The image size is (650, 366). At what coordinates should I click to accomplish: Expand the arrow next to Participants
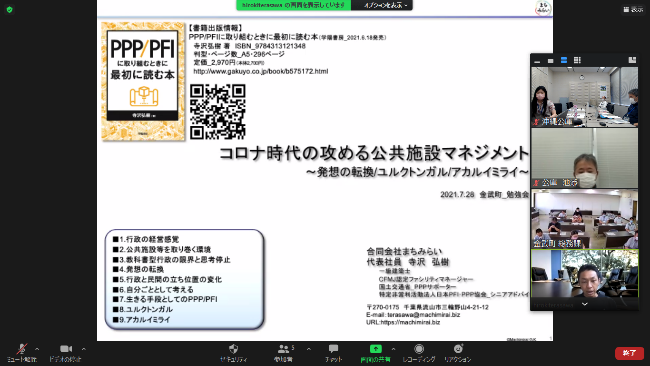click(309, 349)
